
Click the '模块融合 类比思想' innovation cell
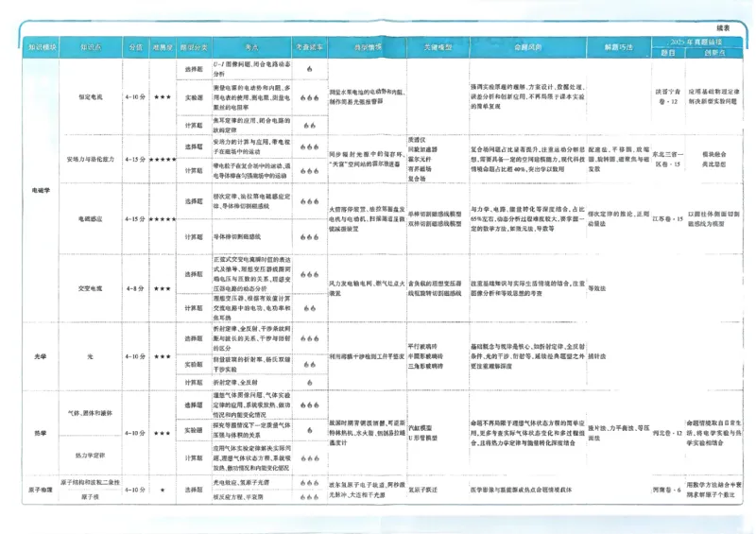tap(714, 159)
